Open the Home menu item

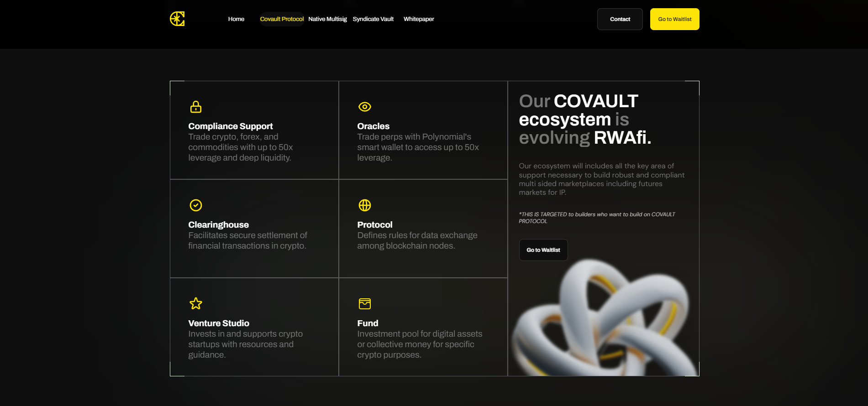236,19
